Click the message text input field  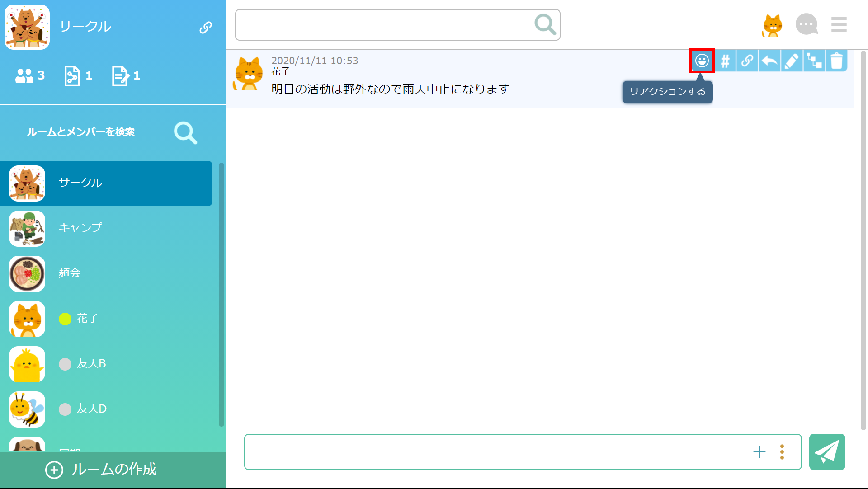pyautogui.click(x=523, y=452)
